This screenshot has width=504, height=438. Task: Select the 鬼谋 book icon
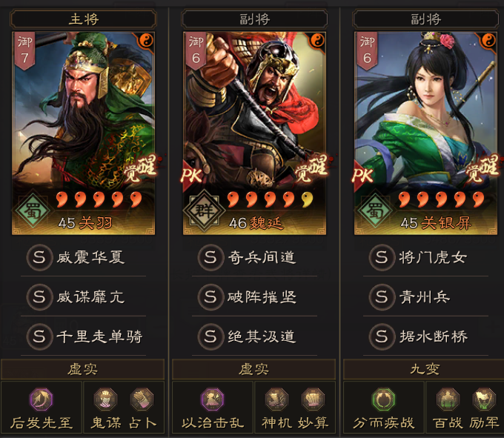click(105, 399)
